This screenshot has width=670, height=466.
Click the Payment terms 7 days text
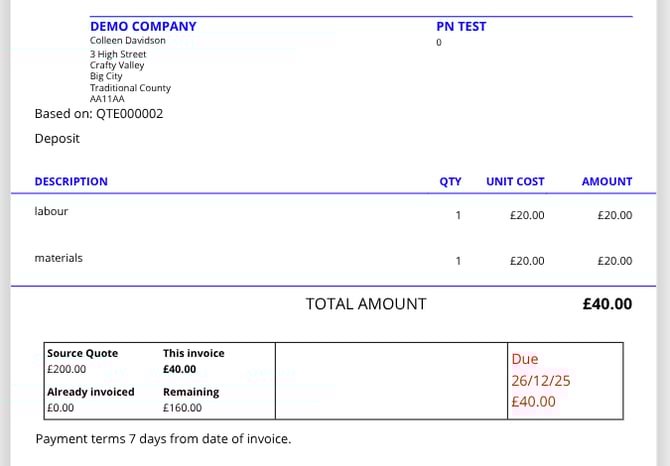(x=163, y=439)
